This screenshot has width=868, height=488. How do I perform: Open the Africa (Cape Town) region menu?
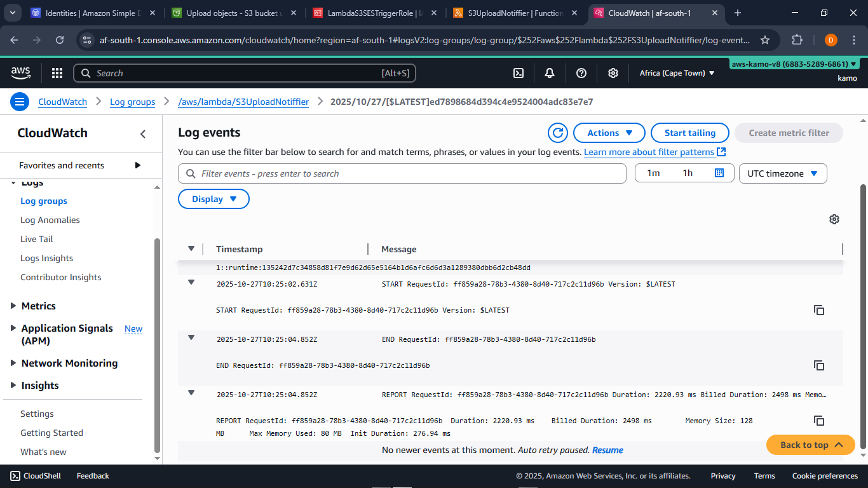[x=676, y=72]
